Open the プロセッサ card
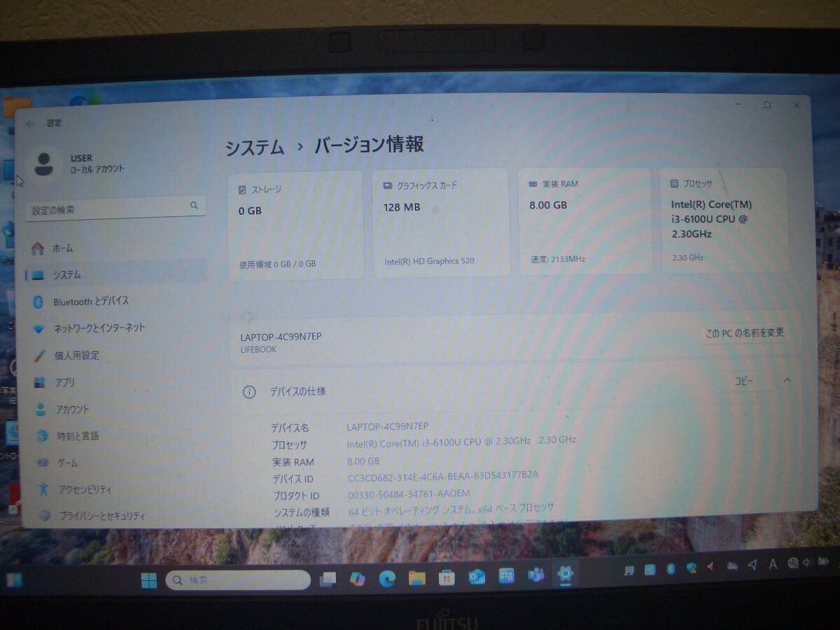The height and width of the screenshot is (630, 840). click(x=724, y=220)
